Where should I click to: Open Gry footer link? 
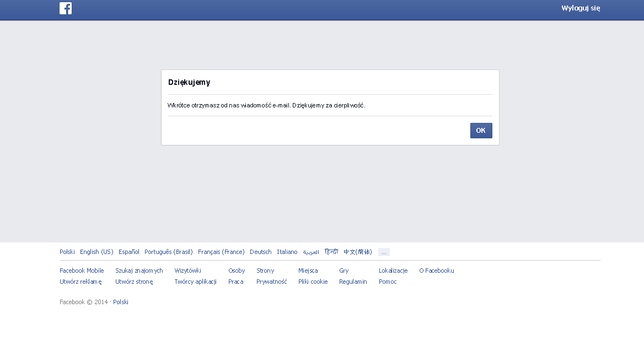pyautogui.click(x=344, y=271)
